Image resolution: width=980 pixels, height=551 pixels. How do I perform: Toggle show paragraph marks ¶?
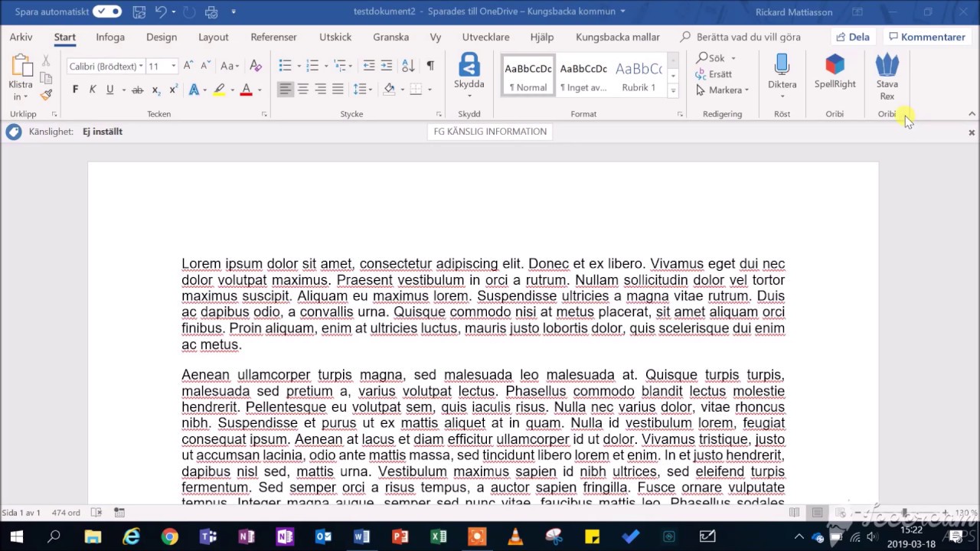tap(430, 66)
